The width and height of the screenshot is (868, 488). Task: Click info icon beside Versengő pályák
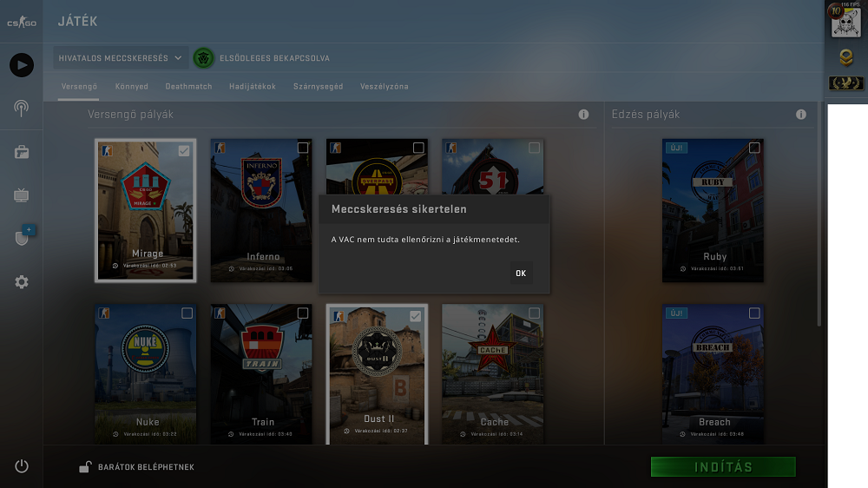coord(583,114)
